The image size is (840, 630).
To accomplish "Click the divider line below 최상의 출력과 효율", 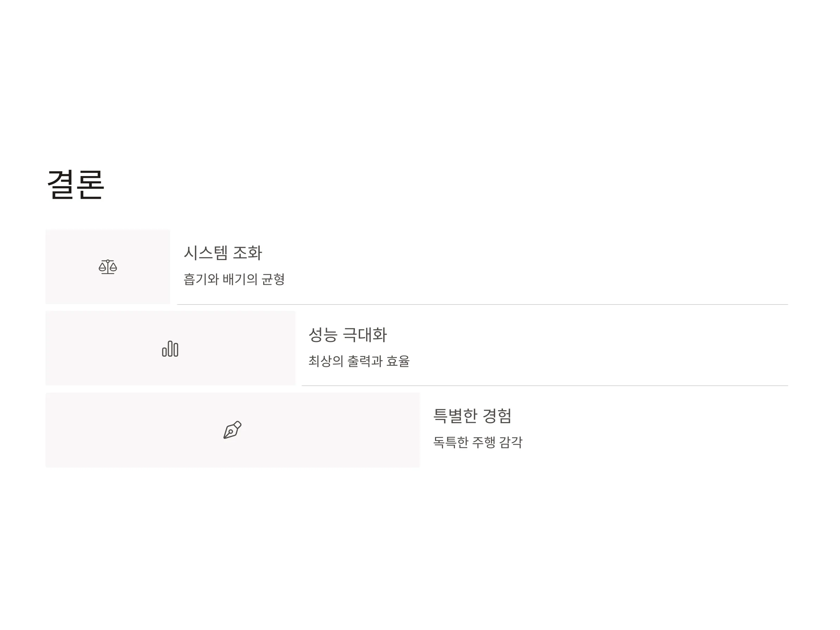I will coord(545,386).
